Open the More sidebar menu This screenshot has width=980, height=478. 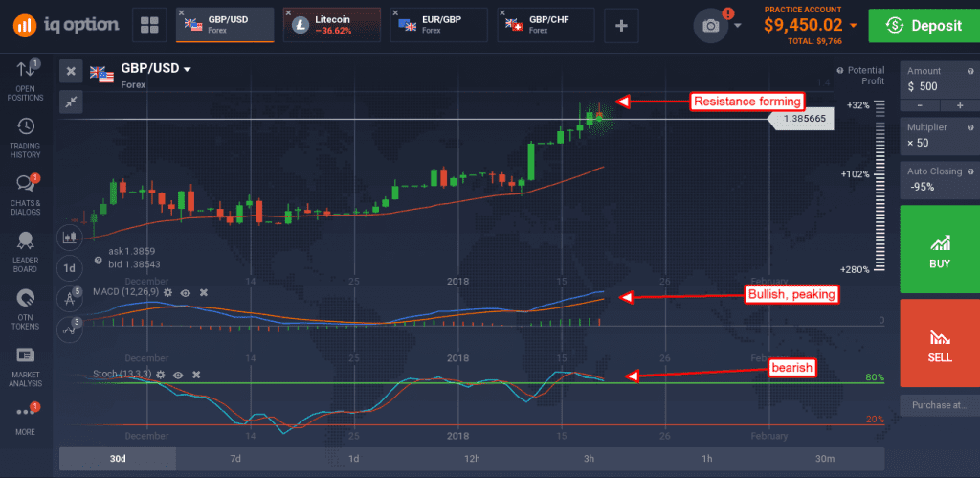click(25, 418)
